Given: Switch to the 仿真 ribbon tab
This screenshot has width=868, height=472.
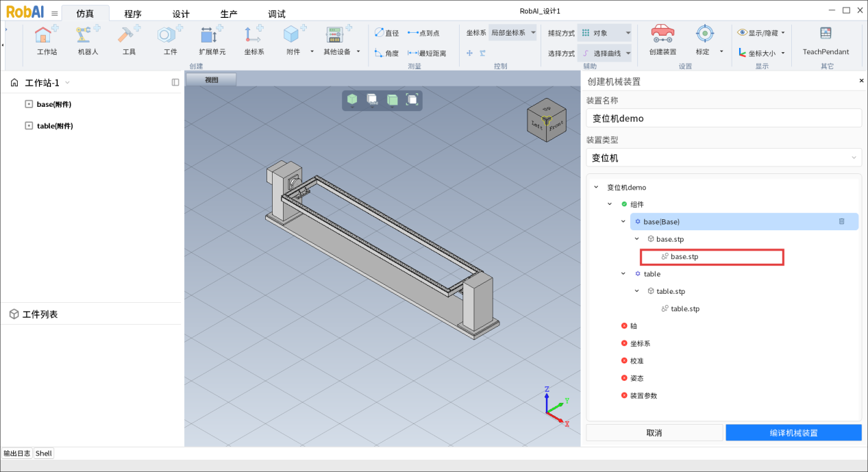Looking at the screenshot, I should [86, 13].
